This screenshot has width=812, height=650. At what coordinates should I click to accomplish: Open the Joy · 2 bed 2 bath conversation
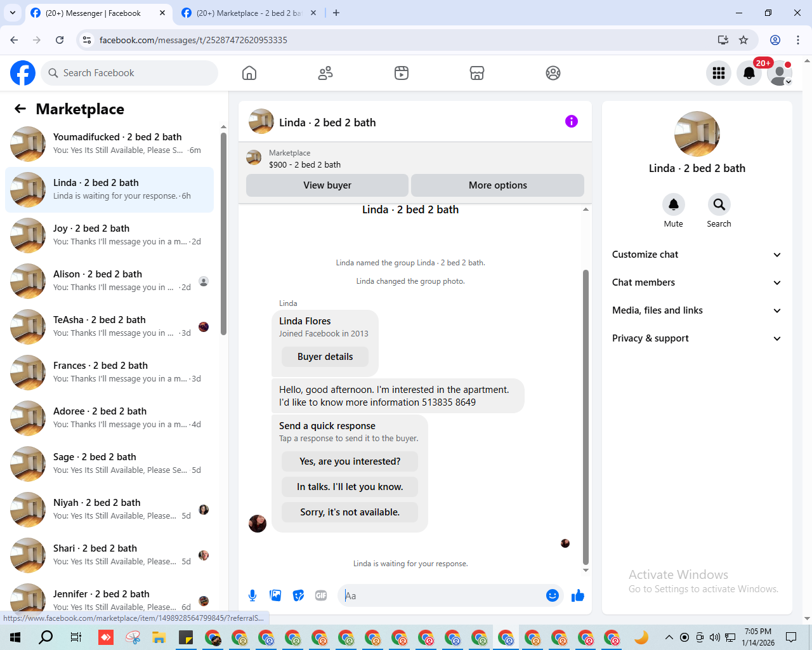(109, 235)
